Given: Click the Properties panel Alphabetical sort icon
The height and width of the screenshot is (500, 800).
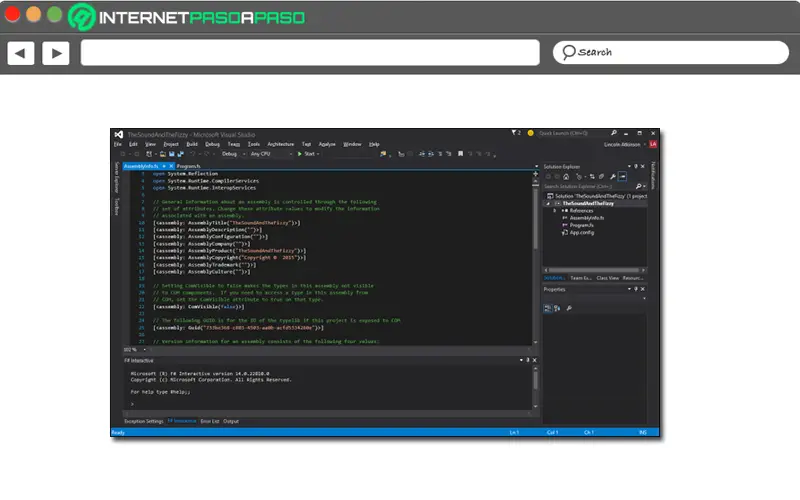Looking at the screenshot, I should [x=557, y=308].
